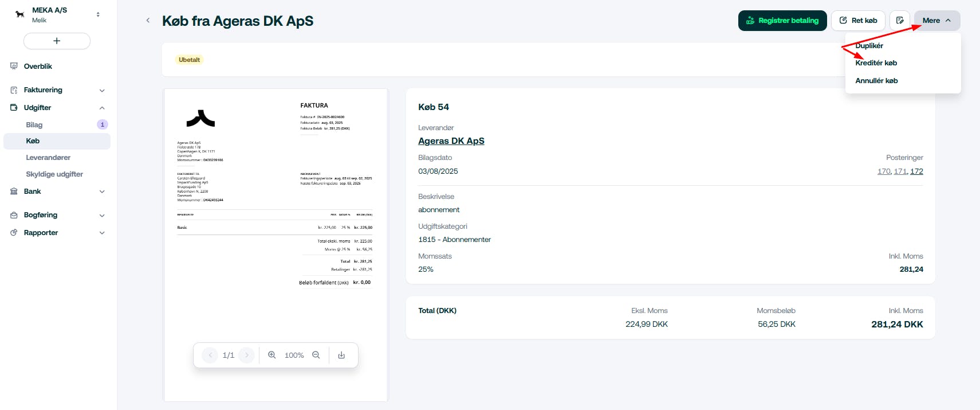Go to next invoice preview page
This screenshot has width=980, height=410.
pos(247,356)
